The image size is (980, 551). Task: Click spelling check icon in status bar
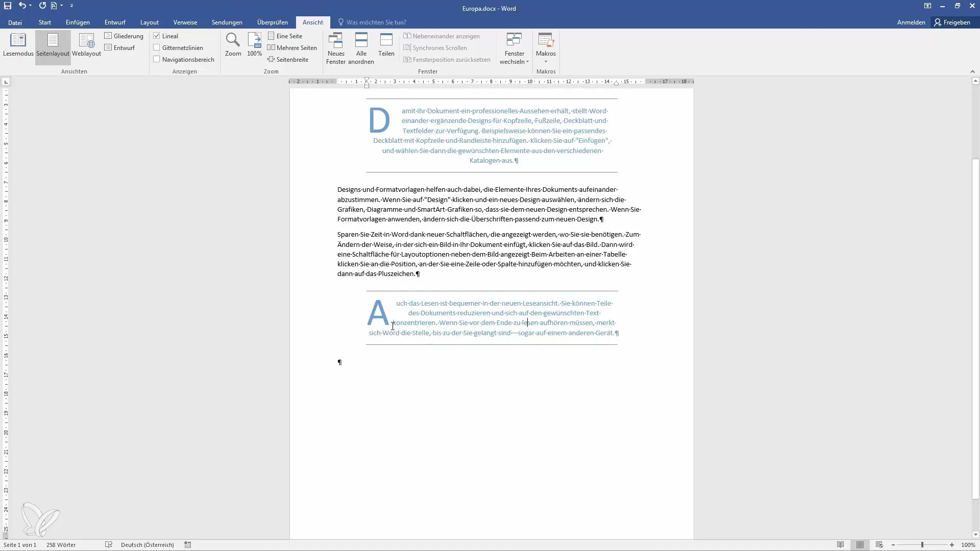pyautogui.click(x=109, y=545)
